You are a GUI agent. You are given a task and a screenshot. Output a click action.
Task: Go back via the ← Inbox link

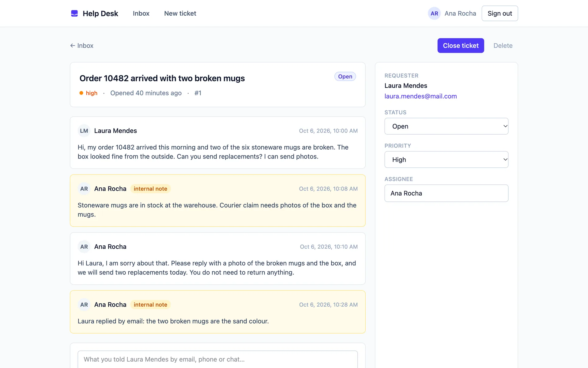click(x=82, y=46)
